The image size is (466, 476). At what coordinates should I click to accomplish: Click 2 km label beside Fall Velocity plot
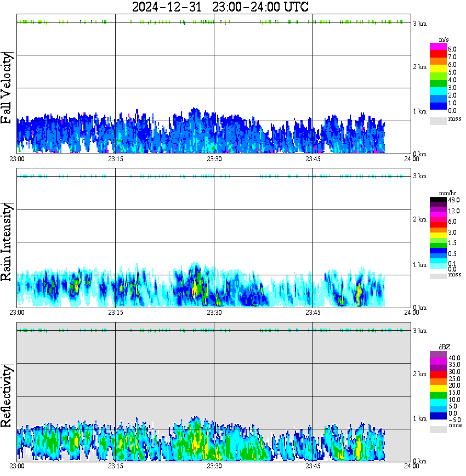click(x=419, y=67)
